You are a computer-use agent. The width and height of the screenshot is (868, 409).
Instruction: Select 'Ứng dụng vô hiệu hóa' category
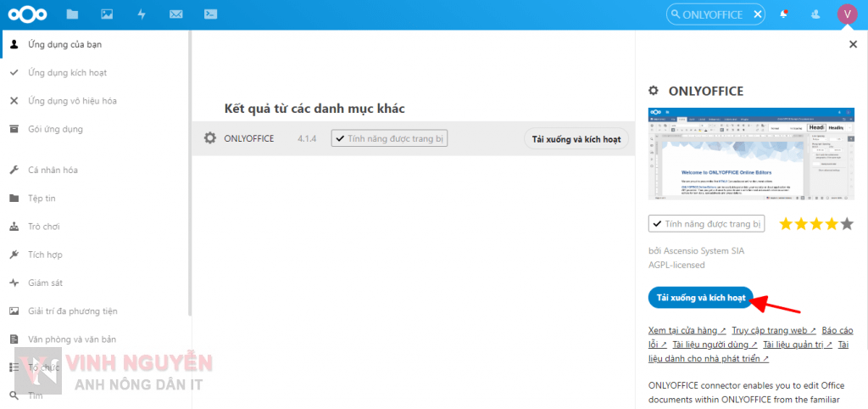coord(72,101)
